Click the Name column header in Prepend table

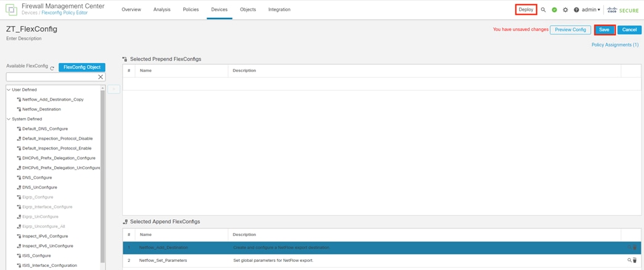pos(146,70)
